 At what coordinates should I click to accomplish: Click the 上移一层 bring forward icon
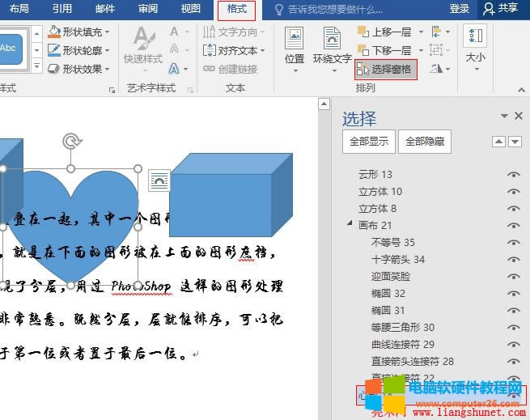pos(363,32)
